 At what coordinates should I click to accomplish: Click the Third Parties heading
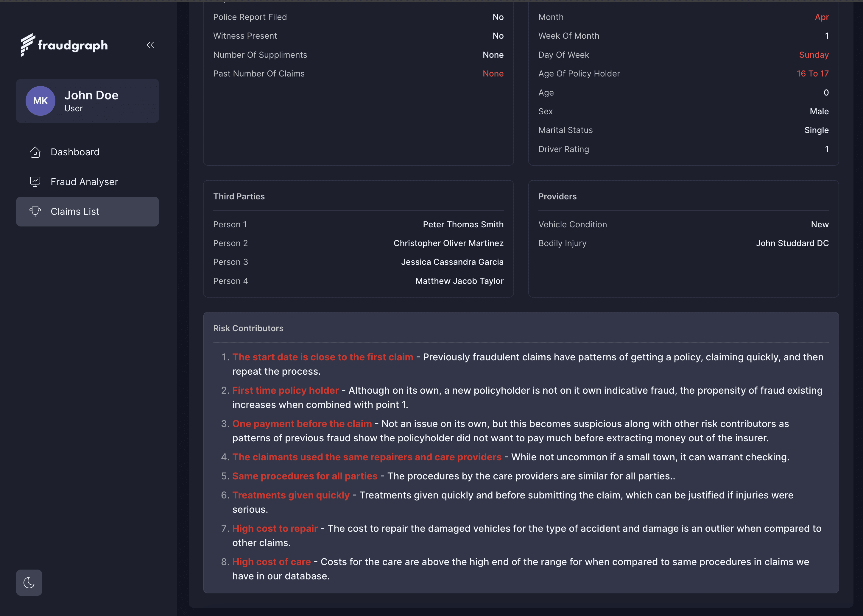tap(239, 196)
